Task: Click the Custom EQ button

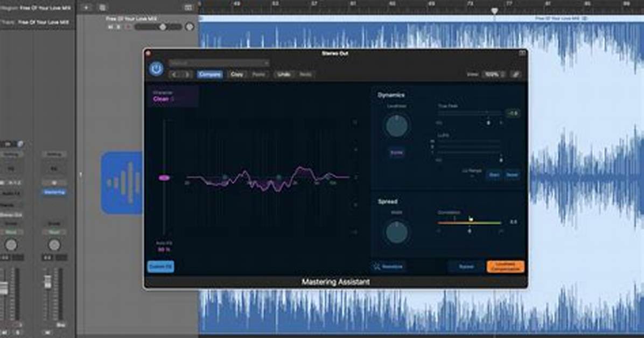Action: click(x=160, y=266)
